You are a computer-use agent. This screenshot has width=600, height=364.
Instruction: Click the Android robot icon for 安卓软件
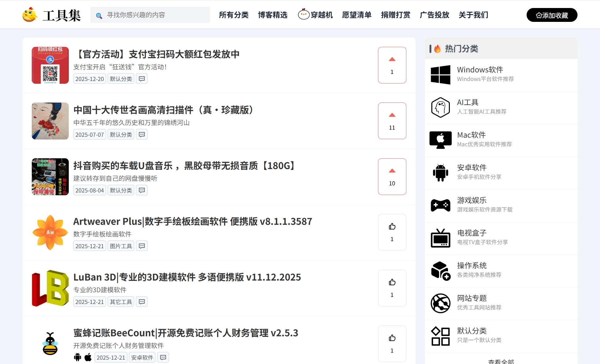(440, 172)
